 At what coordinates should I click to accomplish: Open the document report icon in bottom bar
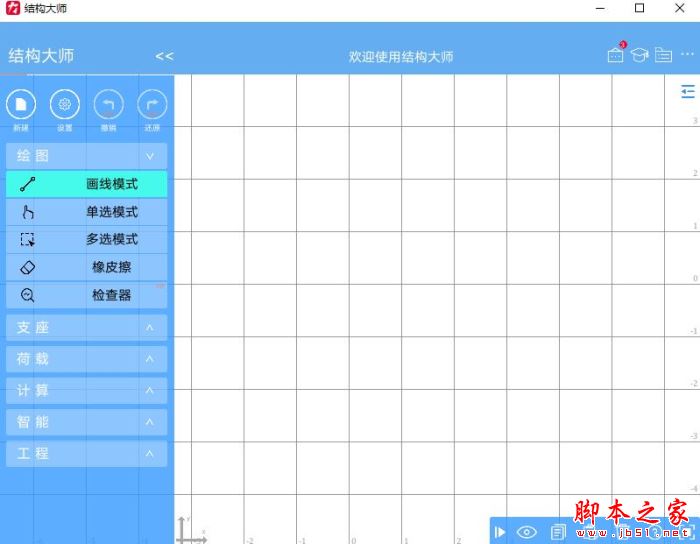pos(558,532)
